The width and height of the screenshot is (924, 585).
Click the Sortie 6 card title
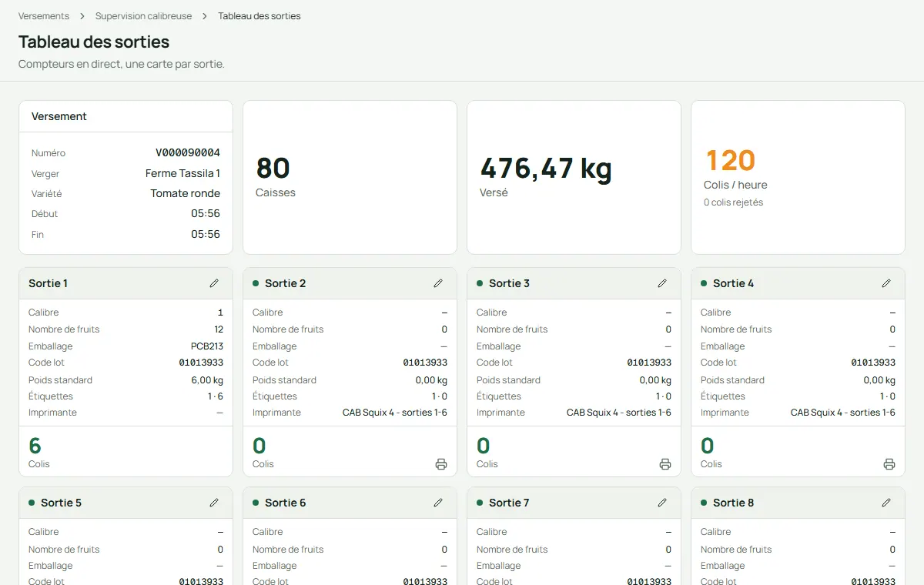(285, 503)
